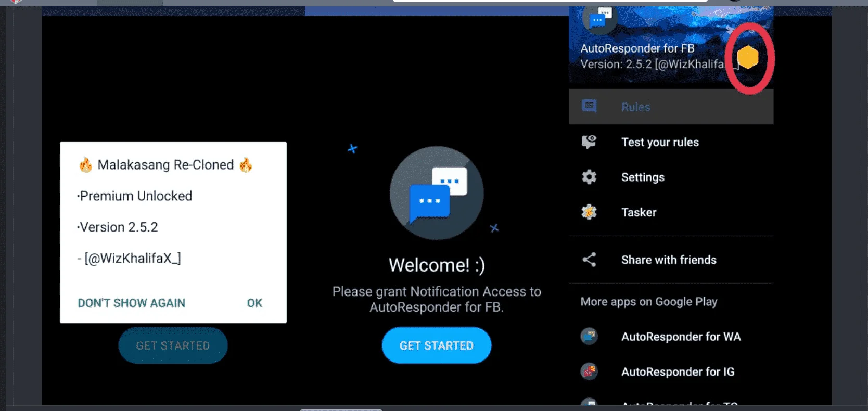The width and height of the screenshot is (868, 411).
Task: Tap the dimmed GET STARTED button behind dialog
Action: tap(173, 345)
